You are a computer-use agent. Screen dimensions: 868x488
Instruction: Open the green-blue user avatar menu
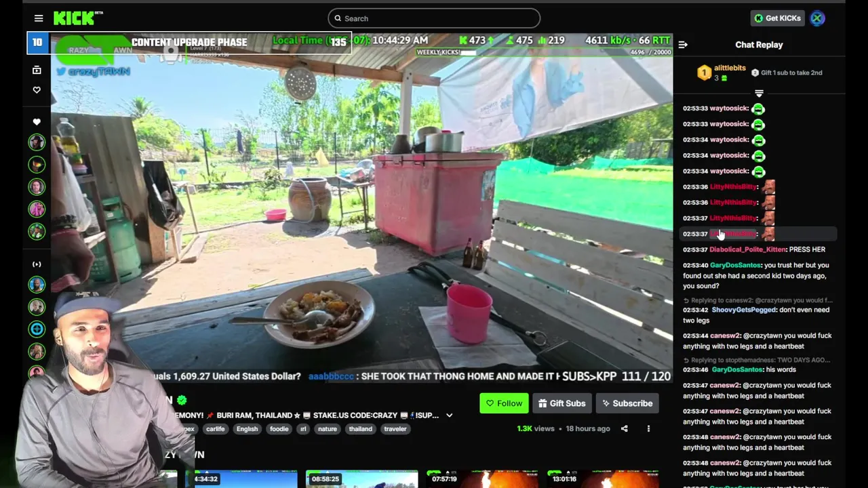point(817,18)
